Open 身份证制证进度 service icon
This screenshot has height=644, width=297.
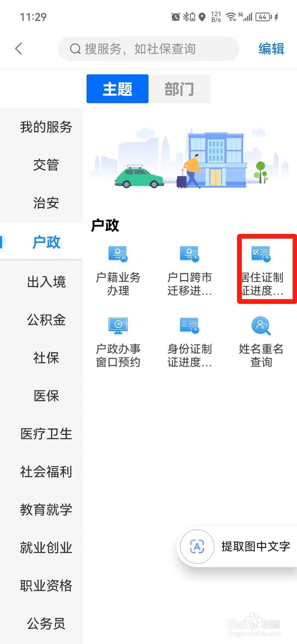(x=190, y=326)
